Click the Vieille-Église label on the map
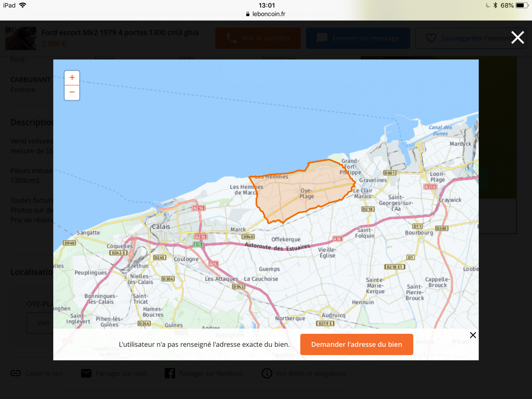Screen dimensions: 532x399 tap(327, 253)
